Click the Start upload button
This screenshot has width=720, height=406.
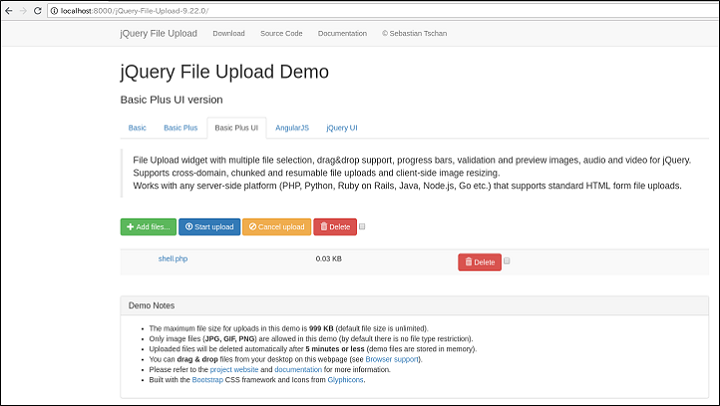[x=209, y=227]
